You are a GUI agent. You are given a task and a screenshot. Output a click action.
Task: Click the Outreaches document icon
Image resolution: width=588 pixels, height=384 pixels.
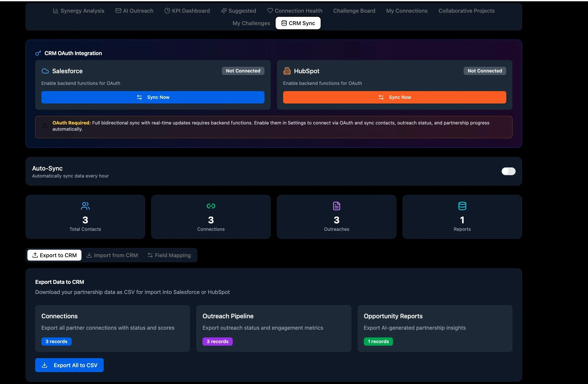(336, 206)
